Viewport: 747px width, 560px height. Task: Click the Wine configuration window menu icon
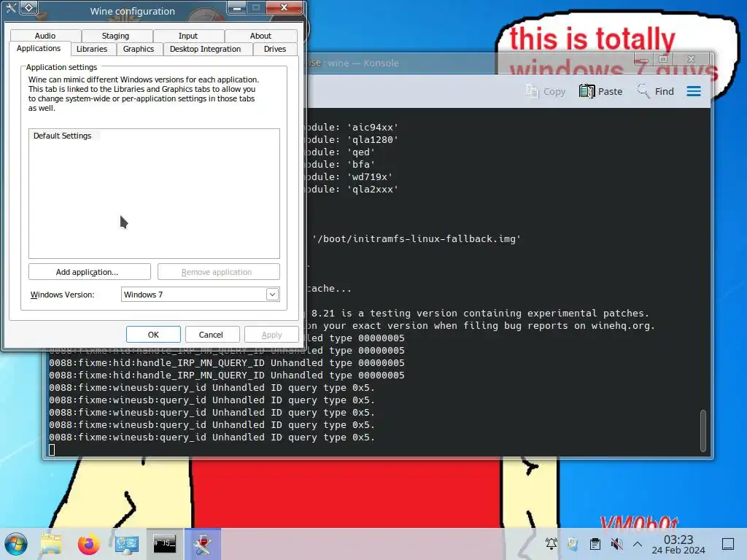point(11,7)
